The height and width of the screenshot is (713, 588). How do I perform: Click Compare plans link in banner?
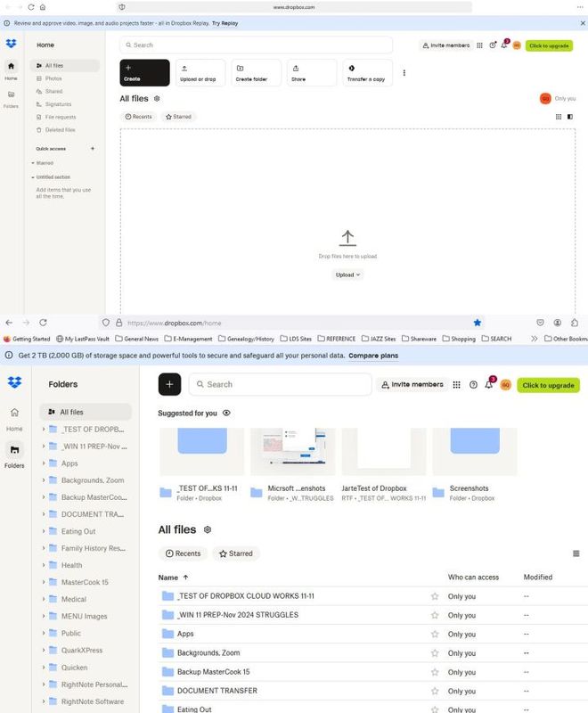point(373,356)
